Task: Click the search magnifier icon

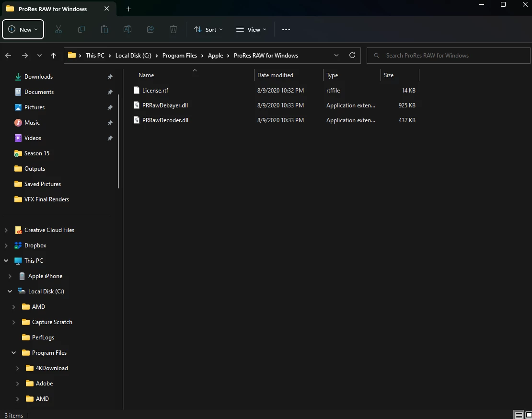Action: coord(377,56)
